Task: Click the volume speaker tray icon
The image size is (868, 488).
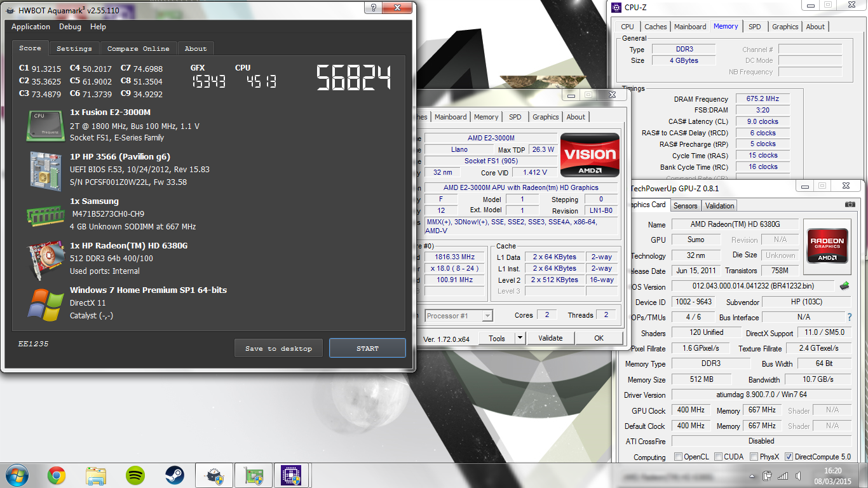Action: pyautogui.click(x=798, y=476)
